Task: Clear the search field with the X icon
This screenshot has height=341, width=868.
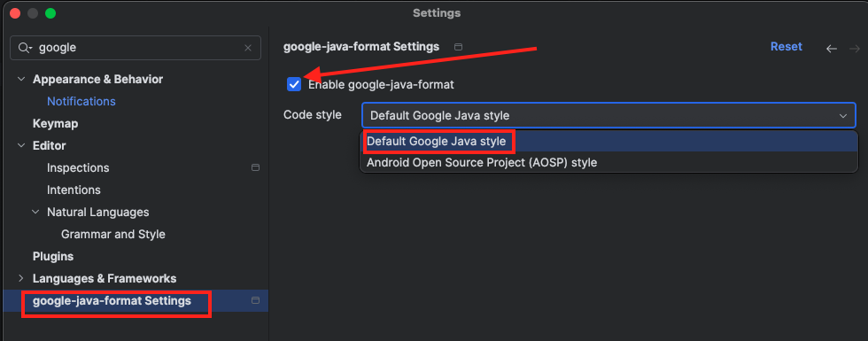Action: tap(248, 48)
